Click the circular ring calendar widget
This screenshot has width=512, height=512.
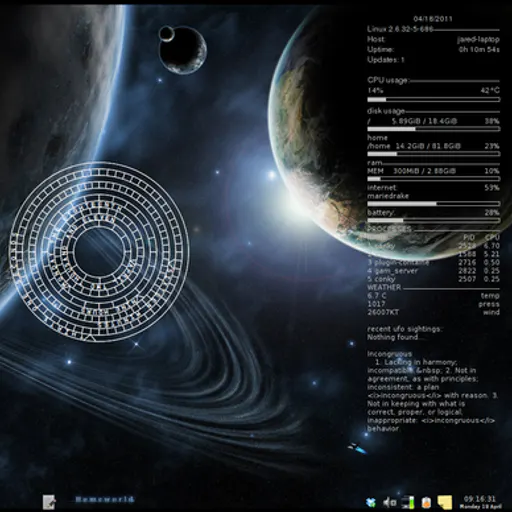pyautogui.click(x=99, y=252)
